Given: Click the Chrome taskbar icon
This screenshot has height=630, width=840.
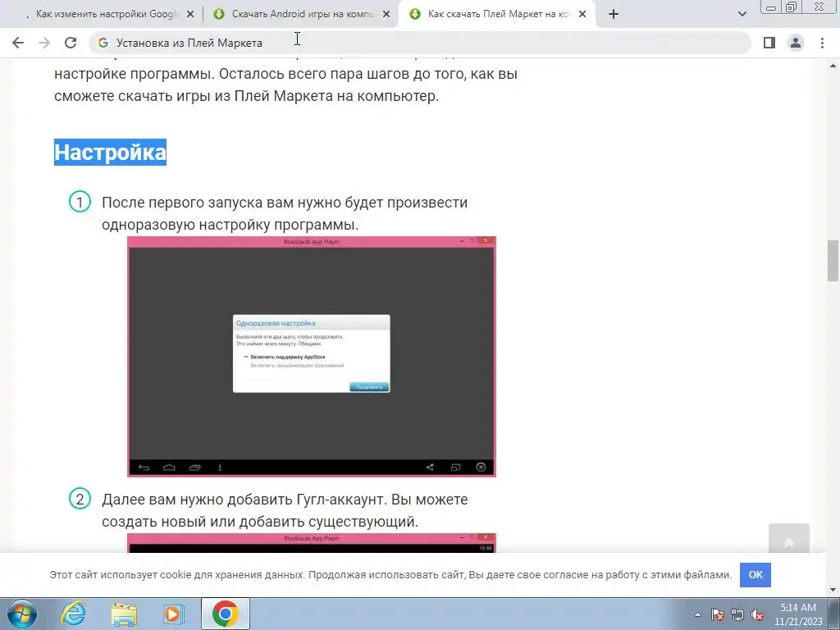Looking at the screenshot, I should pos(225,614).
